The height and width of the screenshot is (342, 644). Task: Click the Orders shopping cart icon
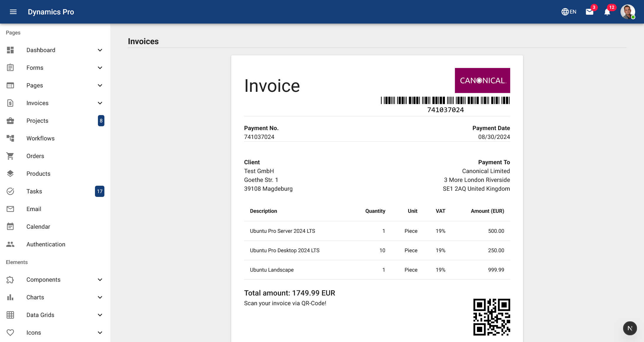10,156
